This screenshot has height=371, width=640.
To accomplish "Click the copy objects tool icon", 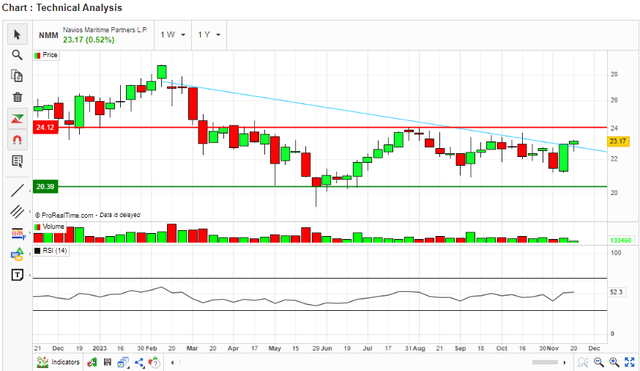I will coord(17,76).
